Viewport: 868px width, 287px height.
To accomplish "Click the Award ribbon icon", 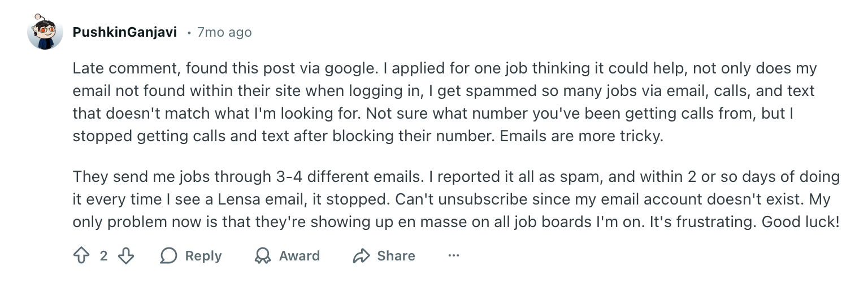I will coord(262,256).
